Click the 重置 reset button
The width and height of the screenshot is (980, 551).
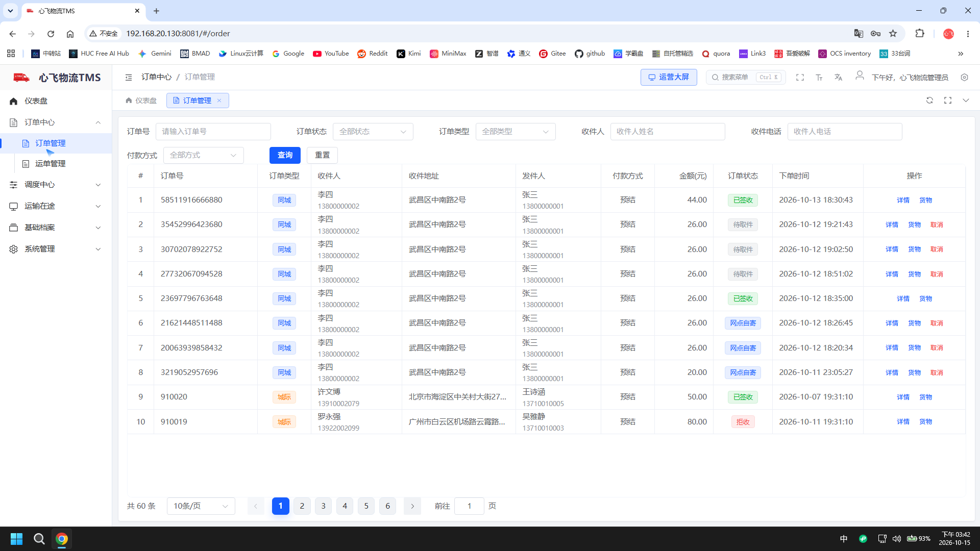tap(323, 155)
